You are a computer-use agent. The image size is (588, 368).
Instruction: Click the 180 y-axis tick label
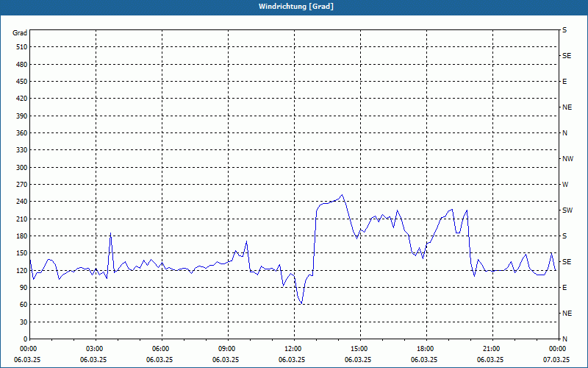pyautogui.click(x=22, y=236)
